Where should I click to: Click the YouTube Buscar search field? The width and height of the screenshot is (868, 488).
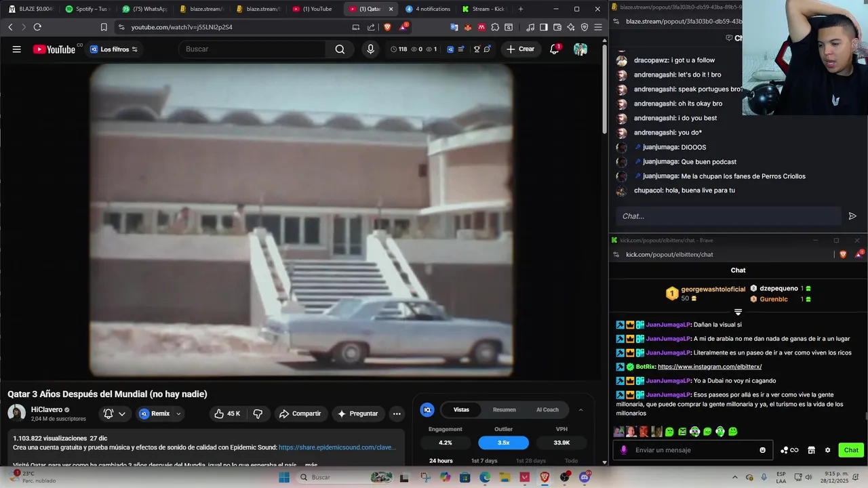[252, 49]
